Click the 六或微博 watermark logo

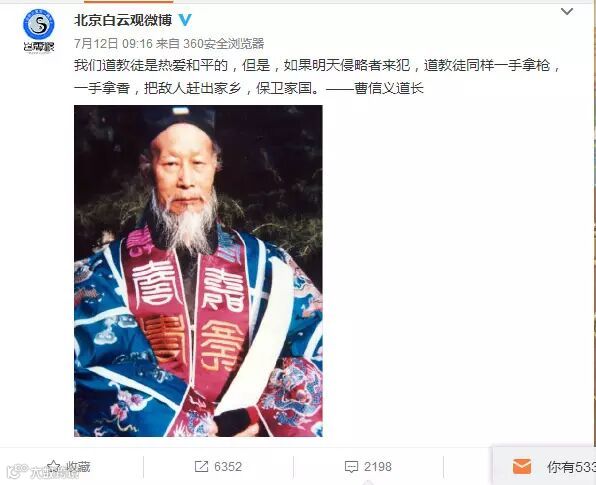43,472
